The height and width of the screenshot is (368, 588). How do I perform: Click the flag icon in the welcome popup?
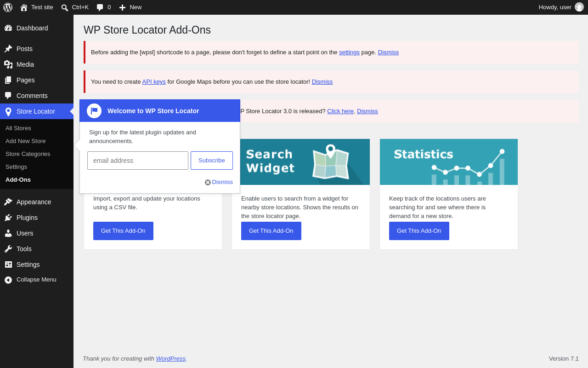[94, 111]
